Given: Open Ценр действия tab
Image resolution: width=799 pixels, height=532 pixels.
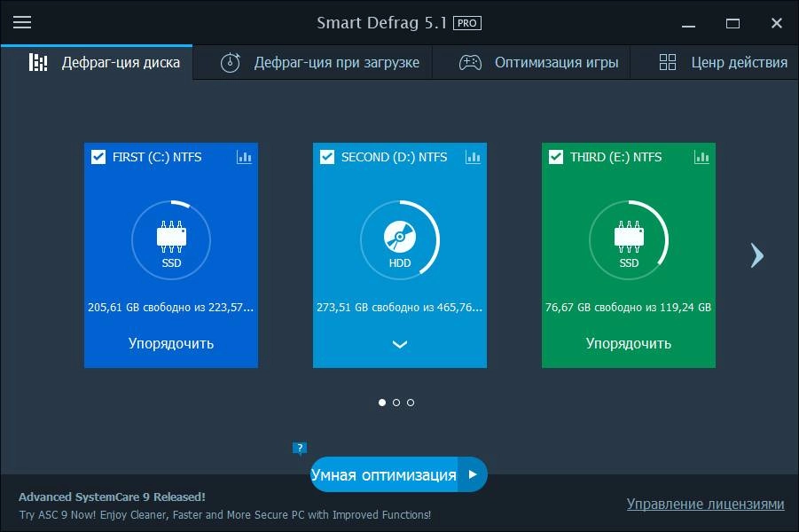Looking at the screenshot, I should pos(715,62).
